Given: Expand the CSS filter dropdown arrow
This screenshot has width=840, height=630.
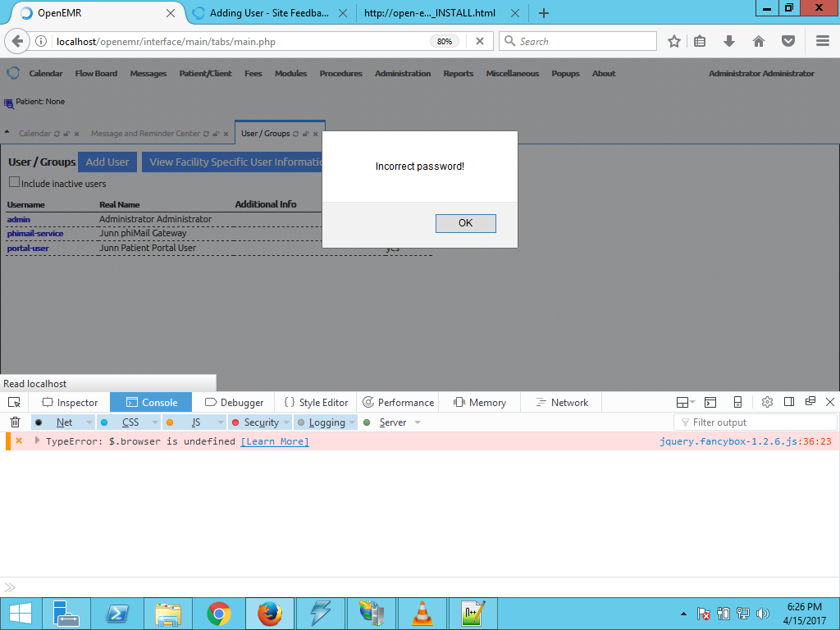Looking at the screenshot, I should coord(155,422).
